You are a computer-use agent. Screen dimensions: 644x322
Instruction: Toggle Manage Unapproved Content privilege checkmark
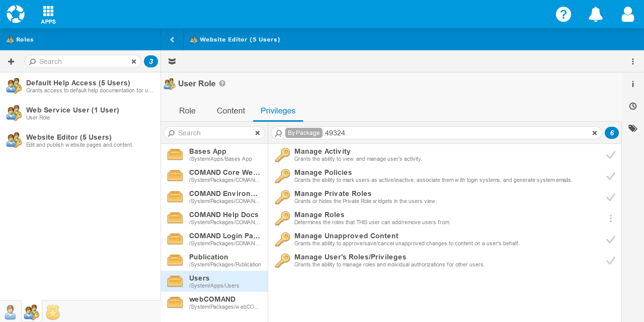pyautogui.click(x=611, y=239)
